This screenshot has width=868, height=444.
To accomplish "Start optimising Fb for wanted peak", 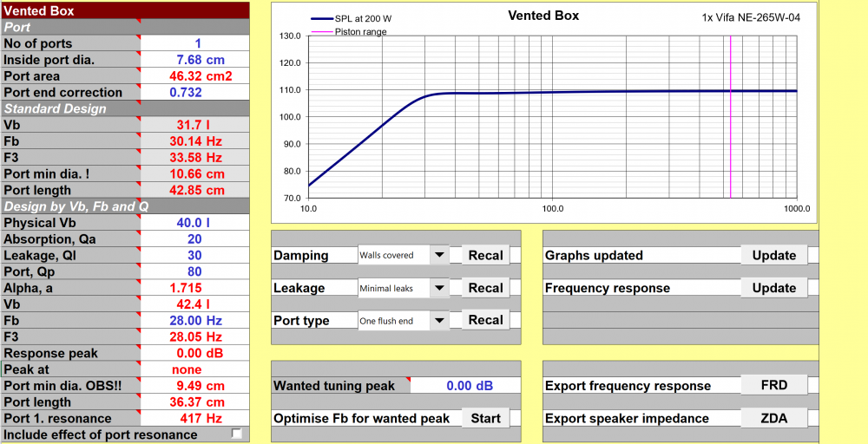I will point(485,418).
